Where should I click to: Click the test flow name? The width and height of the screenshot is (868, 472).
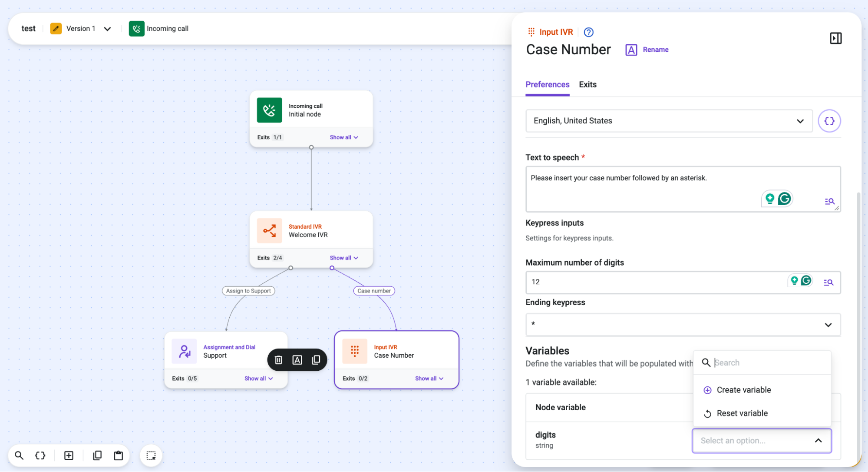pyautogui.click(x=28, y=29)
